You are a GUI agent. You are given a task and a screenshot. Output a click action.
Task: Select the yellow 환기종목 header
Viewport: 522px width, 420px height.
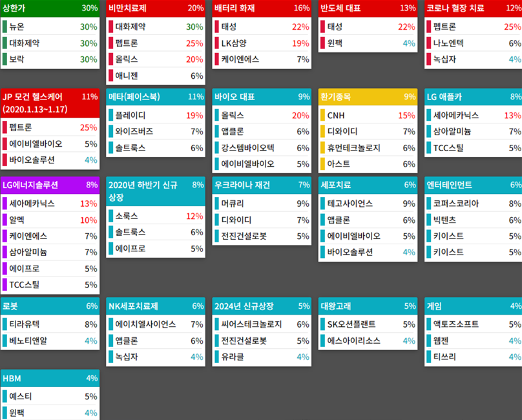pyautogui.click(x=368, y=97)
